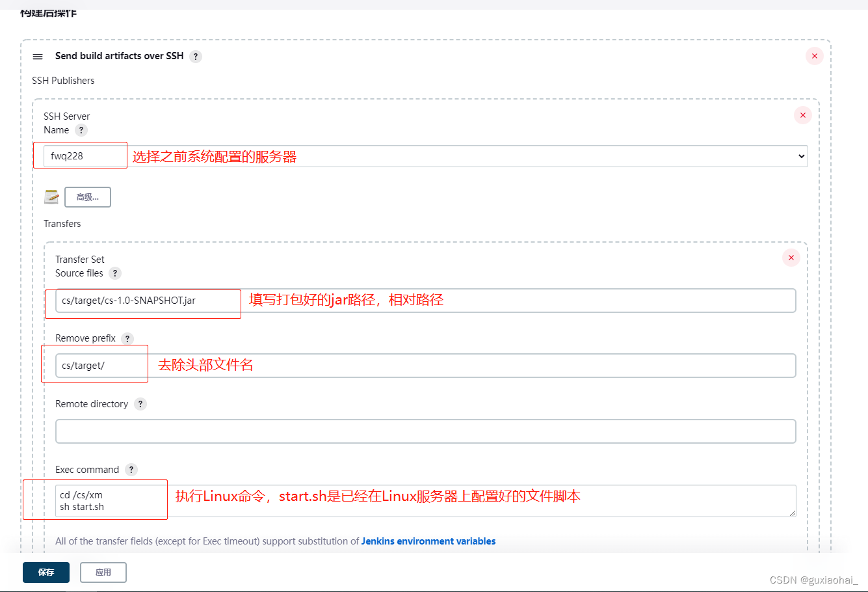
Task: Click into the Exec command textarea
Action: click(x=426, y=501)
